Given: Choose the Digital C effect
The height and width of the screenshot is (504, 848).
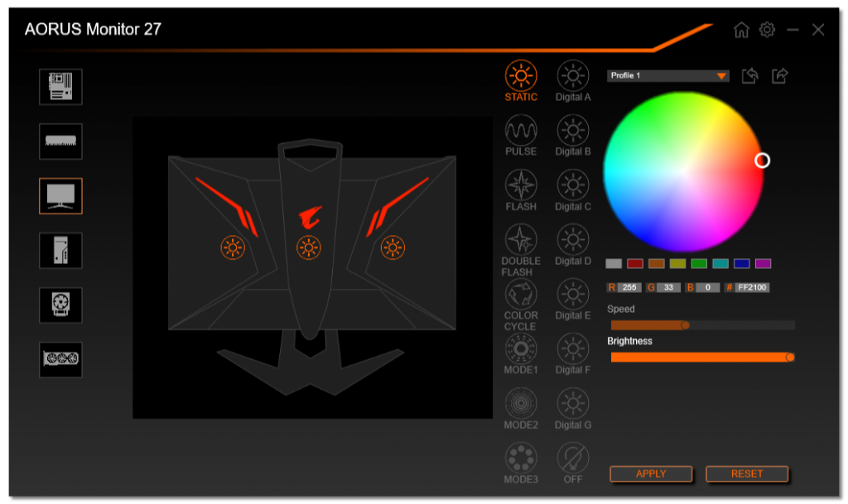Looking at the screenshot, I should [x=573, y=190].
